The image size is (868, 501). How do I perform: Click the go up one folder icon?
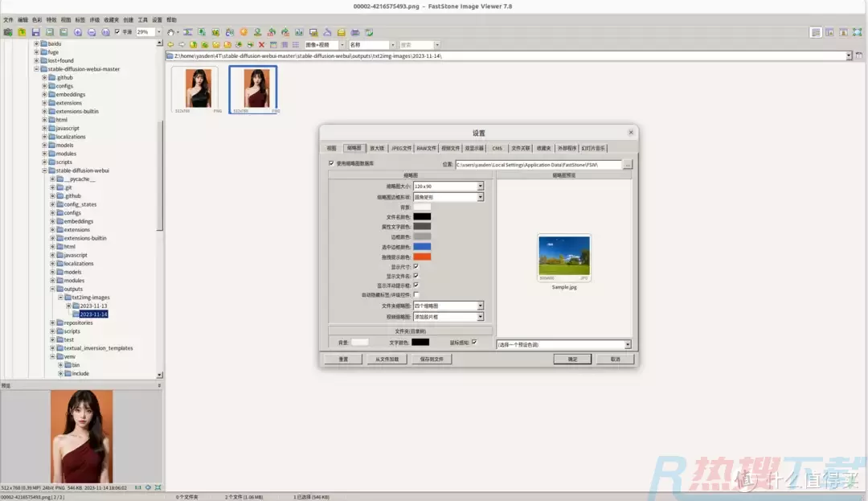pyautogui.click(x=193, y=45)
